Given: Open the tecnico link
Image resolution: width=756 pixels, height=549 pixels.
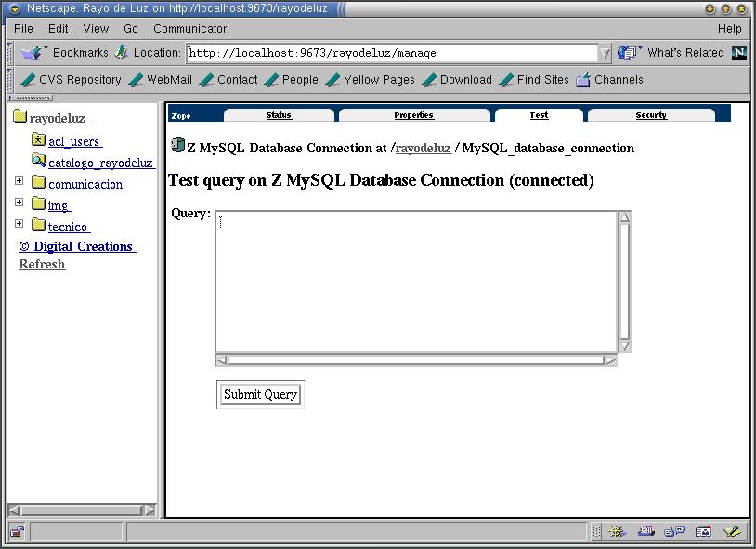Looking at the screenshot, I should tap(69, 227).
